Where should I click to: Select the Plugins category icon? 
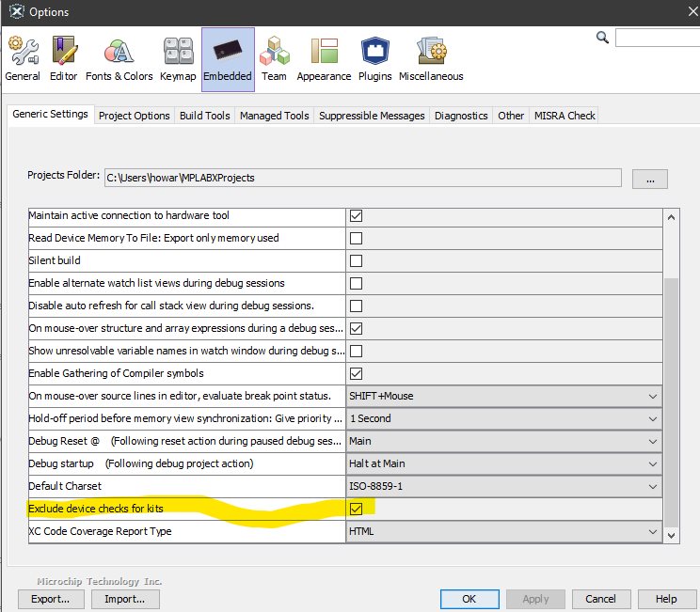tap(375, 59)
